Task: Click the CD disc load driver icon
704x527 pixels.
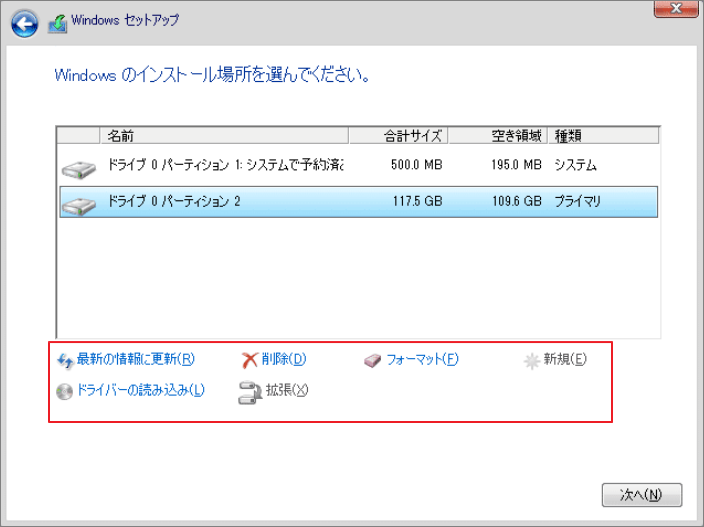Action: click(x=65, y=391)
